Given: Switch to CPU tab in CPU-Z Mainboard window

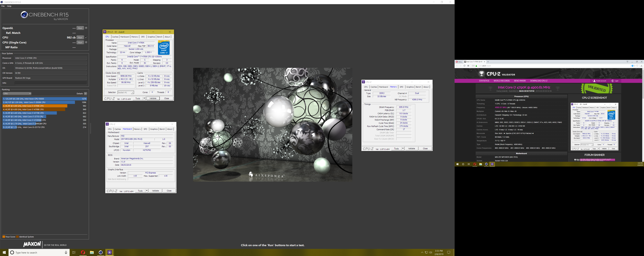Looking at the screenshot, I should coord(110,129).
